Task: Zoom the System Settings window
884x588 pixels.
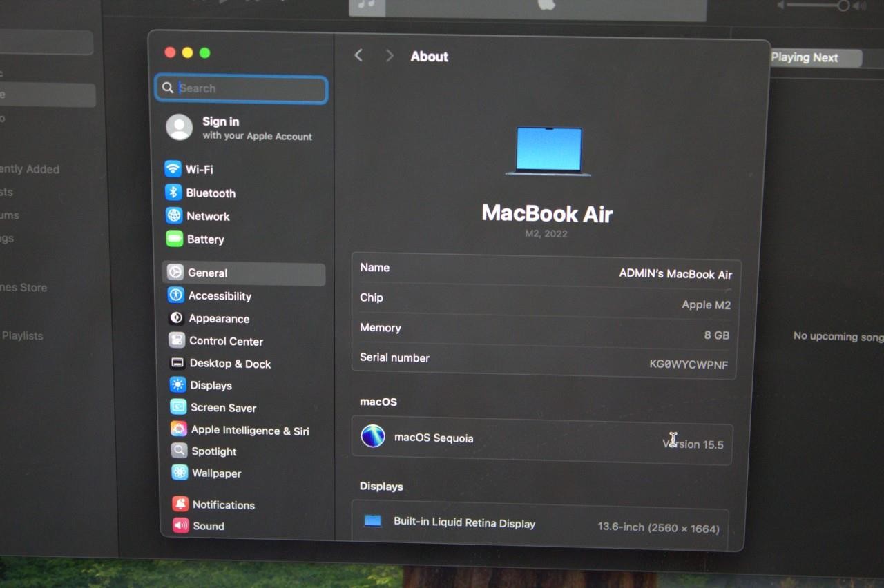Action: pyautogui.click(x=204, y=52)
